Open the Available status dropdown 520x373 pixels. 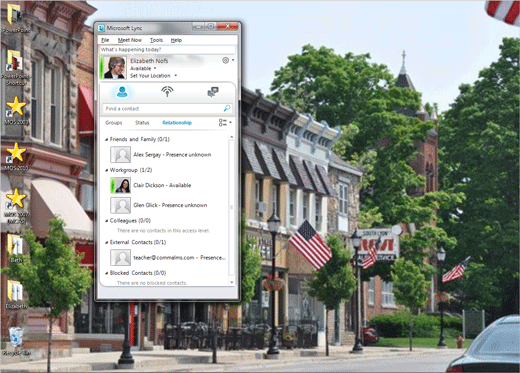pos(143,68)
